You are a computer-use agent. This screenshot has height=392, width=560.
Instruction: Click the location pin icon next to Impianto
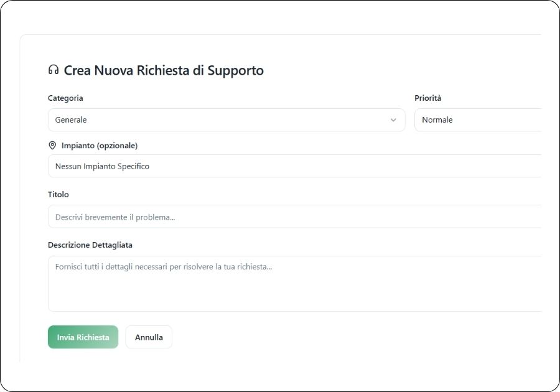click(x=52, y=146)
